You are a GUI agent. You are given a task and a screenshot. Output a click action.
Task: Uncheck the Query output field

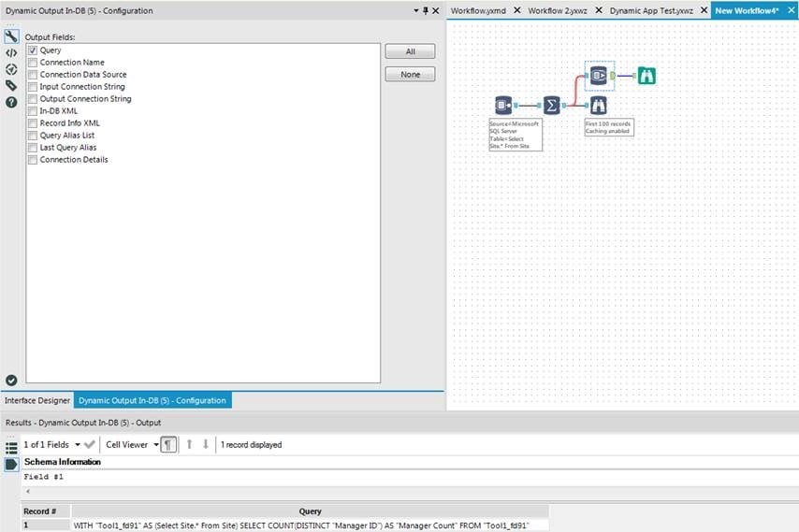coord(33,50)
